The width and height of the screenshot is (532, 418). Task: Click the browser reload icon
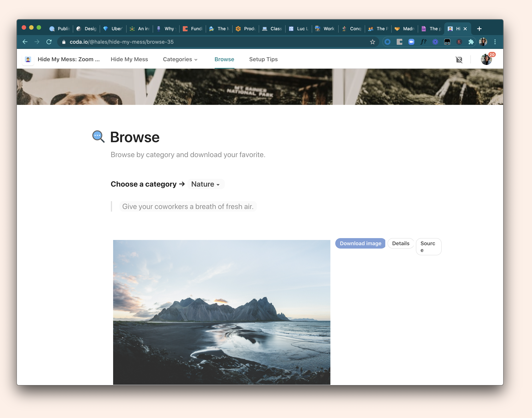point(49,42)
